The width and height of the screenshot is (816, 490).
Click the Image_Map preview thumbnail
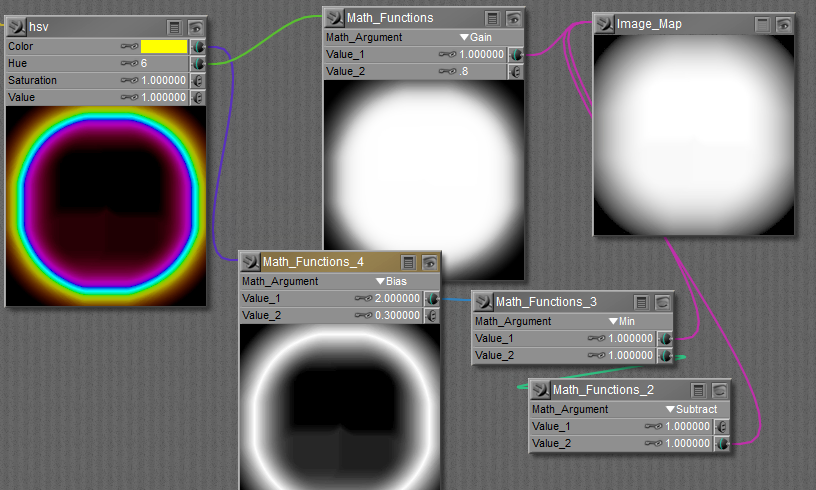694,135
